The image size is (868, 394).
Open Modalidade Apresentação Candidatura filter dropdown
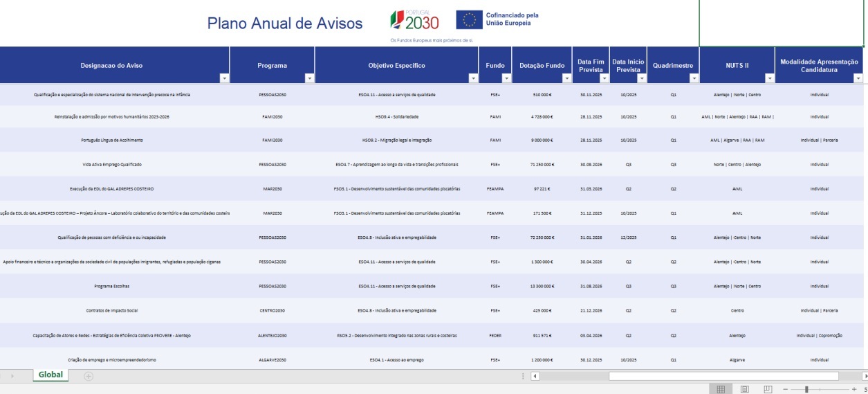(858, 78)
